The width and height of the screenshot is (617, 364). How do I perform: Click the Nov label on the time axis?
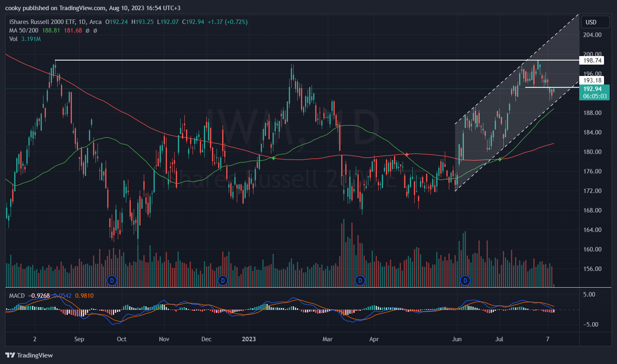(x=164, y=339)
